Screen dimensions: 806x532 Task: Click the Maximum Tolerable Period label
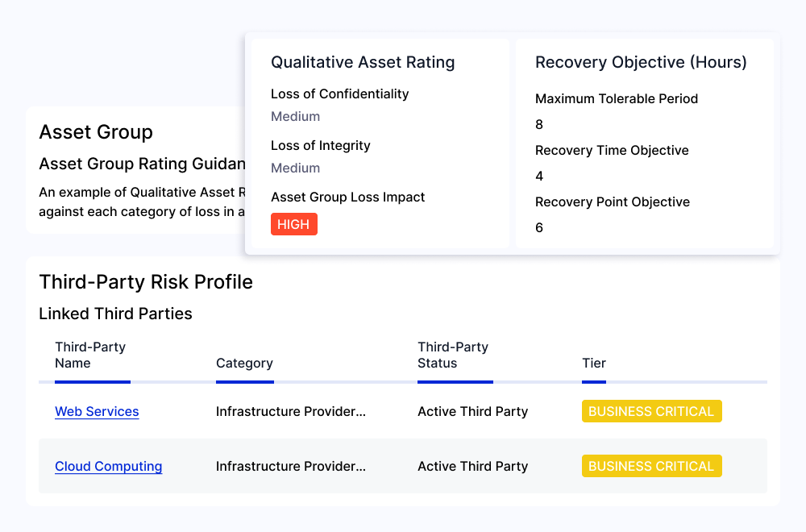617,98
